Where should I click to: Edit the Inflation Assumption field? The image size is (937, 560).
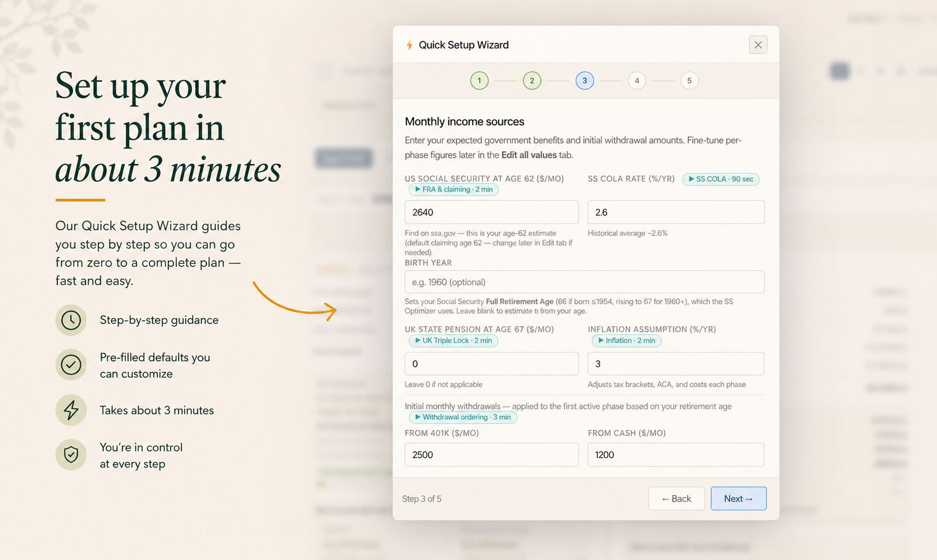tap(676, 364)
